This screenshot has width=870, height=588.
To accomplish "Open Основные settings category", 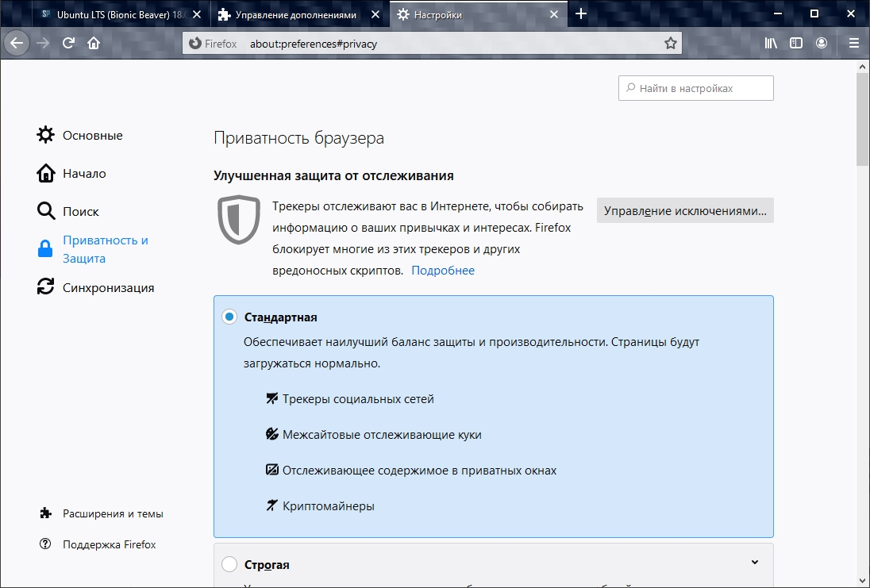I will click(92, 136).
